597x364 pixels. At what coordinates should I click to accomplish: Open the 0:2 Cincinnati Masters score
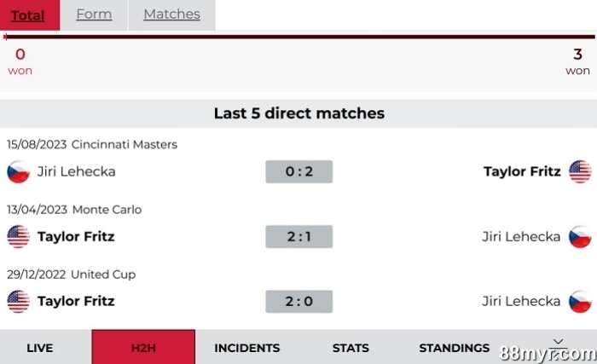298,171
